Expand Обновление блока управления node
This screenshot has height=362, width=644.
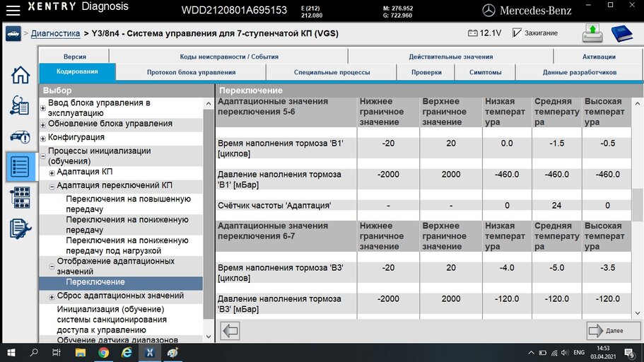[42, 124]
